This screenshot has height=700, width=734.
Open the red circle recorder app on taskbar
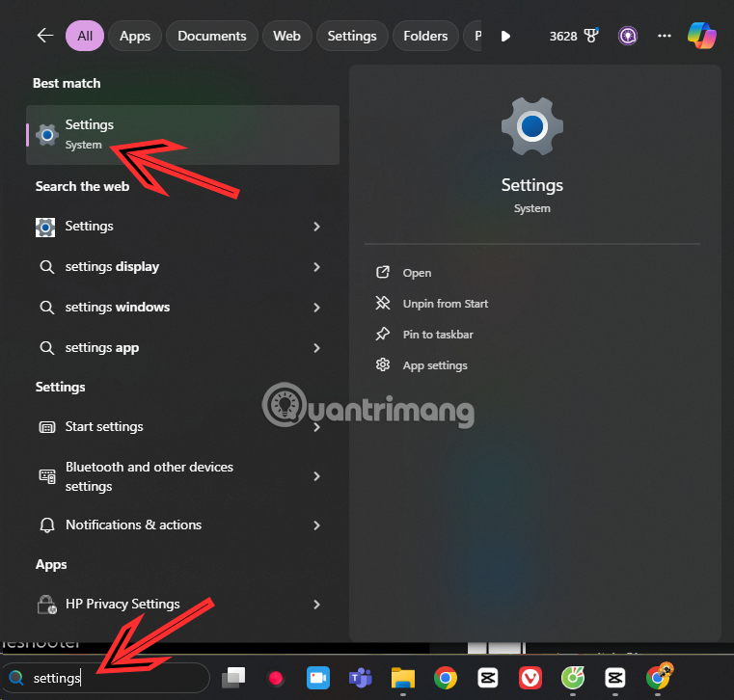pos(276,678)
